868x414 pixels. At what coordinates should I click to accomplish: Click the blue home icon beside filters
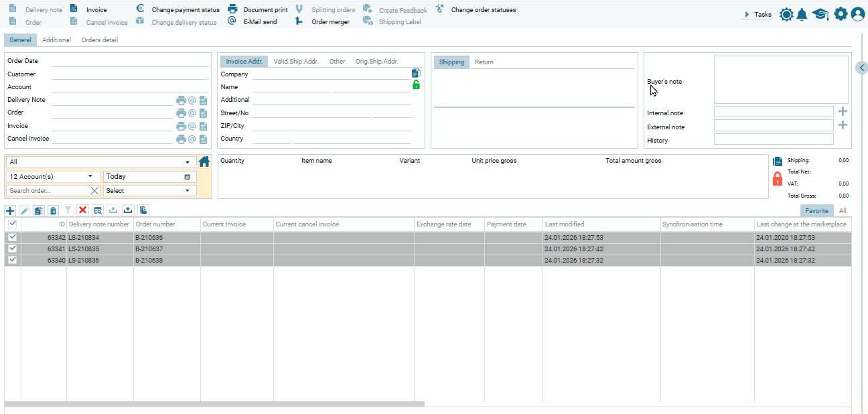204,161
